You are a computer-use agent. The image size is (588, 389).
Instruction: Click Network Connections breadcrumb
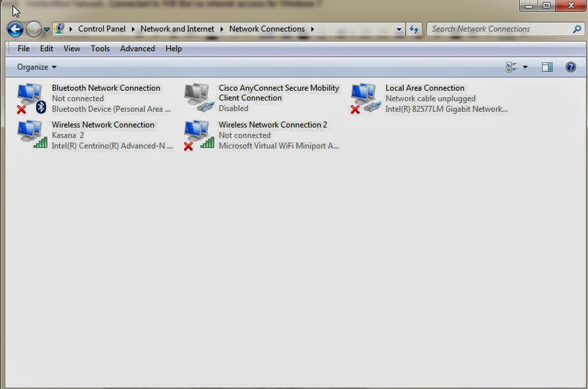point(267,29)
